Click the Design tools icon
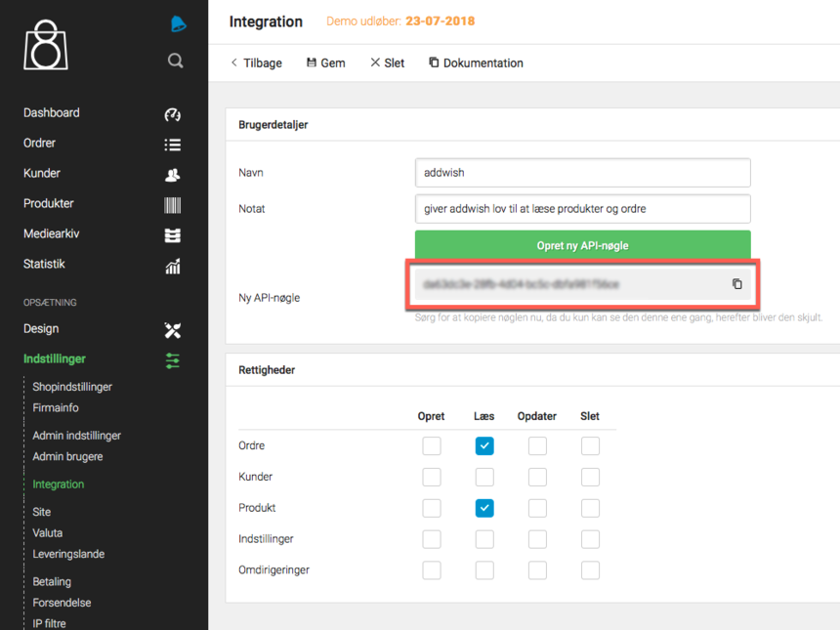The image size is (840, 630). coord(173,330)
